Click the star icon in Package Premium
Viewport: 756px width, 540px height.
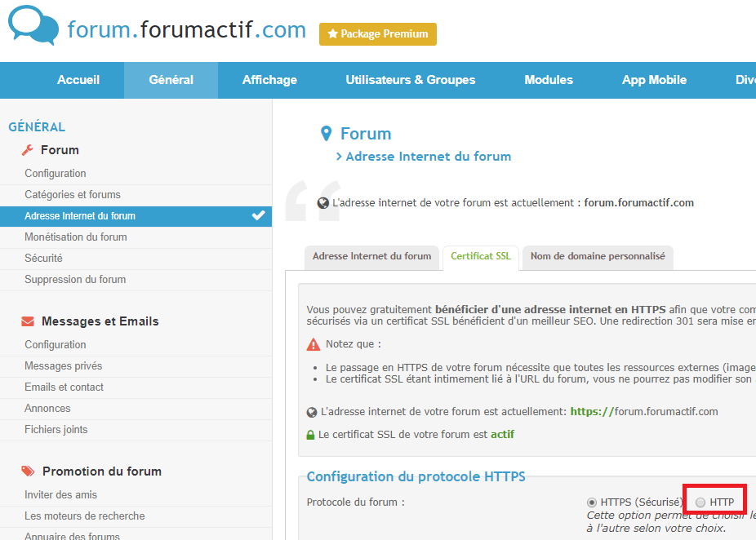pyautogui.click(x=332, y=33)
